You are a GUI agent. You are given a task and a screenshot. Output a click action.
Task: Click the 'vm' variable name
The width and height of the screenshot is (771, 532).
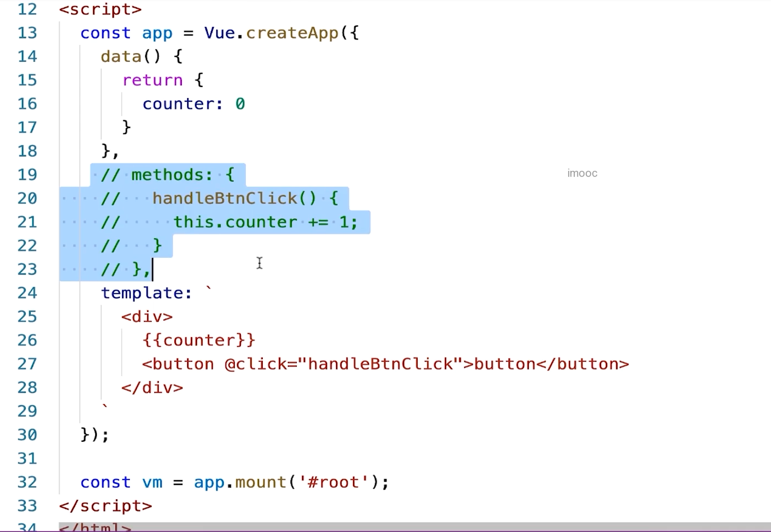coord(152,482)
